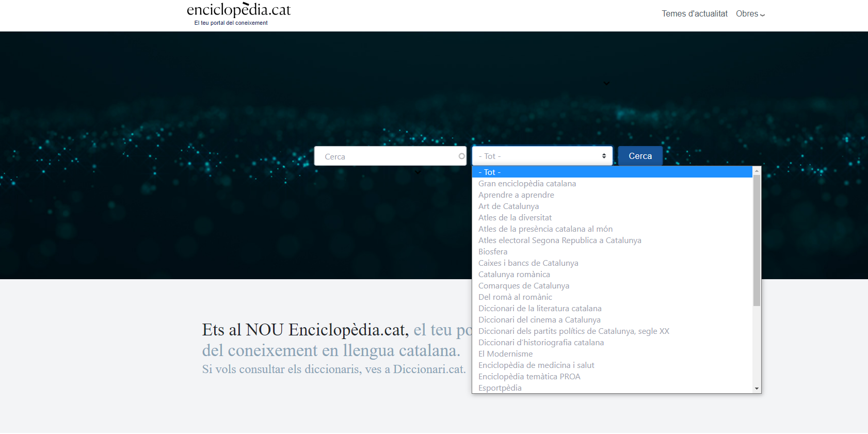The width and height of the screenshot is (868, 434).
Task: Select Catalunya romànica option
Action: (x=514, y=275)
